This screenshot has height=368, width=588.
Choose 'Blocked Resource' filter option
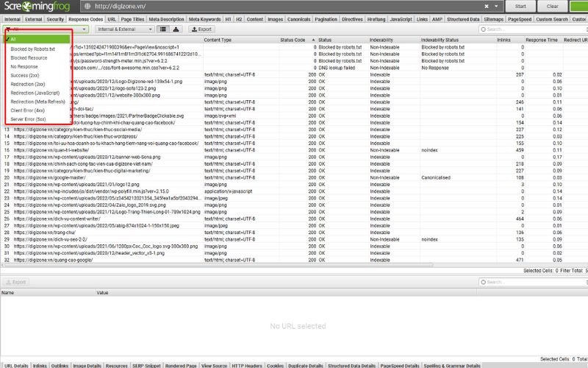[29, 58]
